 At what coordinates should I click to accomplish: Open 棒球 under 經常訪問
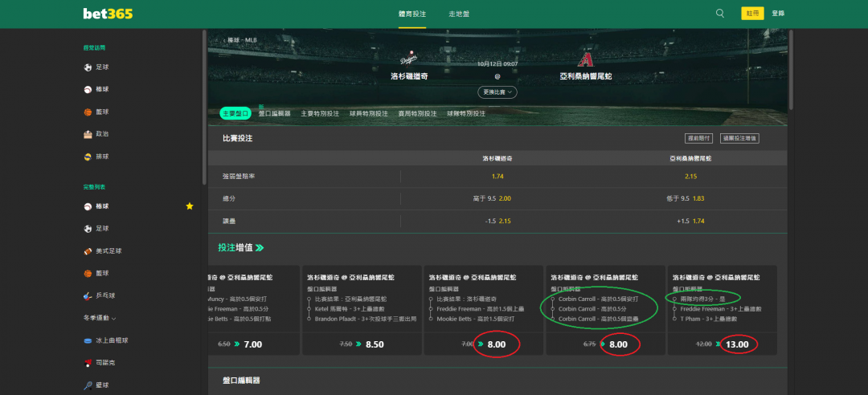pos(102,89)
